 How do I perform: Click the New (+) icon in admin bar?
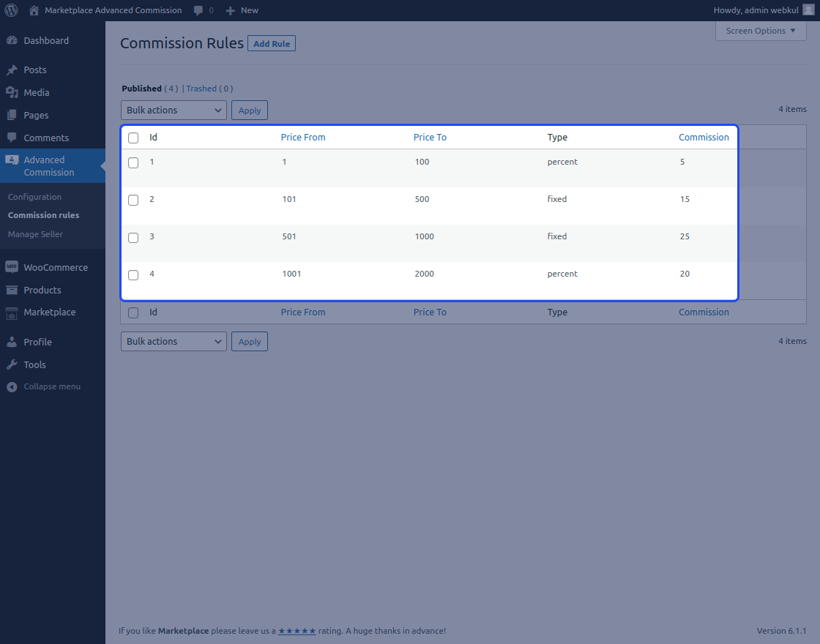[x=231, y=10]
